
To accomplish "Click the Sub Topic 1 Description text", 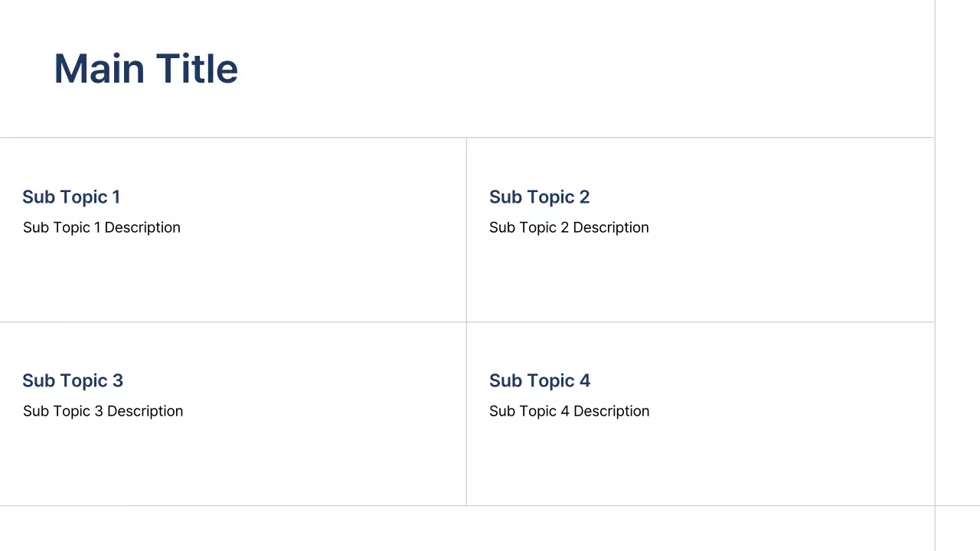I will point(102,228).
